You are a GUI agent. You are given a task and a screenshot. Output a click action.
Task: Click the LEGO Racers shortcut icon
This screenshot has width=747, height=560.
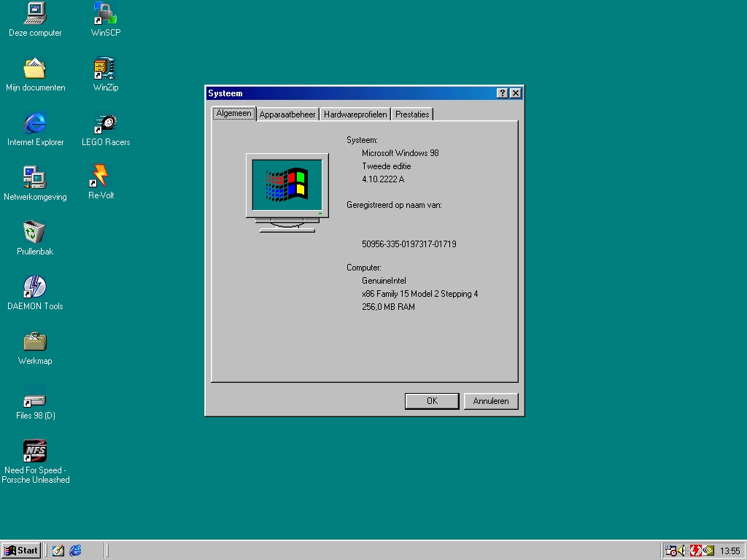point(105,123)
